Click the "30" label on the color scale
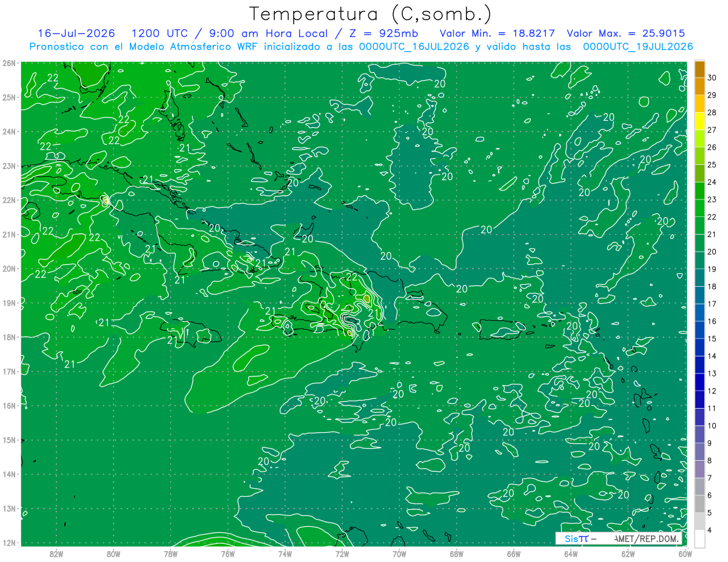Image resolution: width=728 pixels, height=562 pixels. click(x=712, y=78)
